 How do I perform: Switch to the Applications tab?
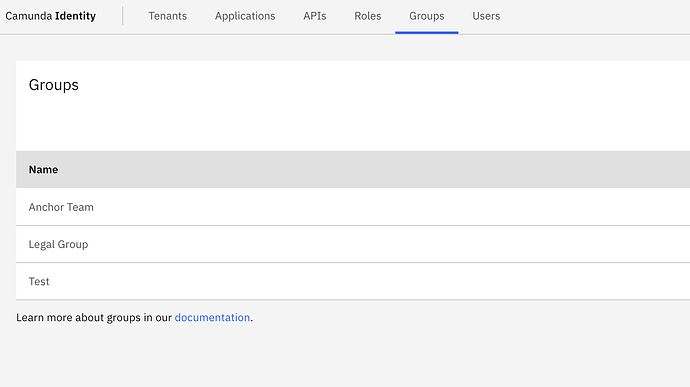(x=245, y=16)
